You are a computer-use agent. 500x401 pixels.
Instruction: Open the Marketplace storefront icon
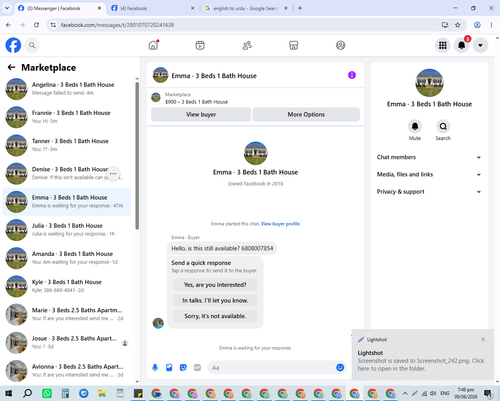[294, 45]
